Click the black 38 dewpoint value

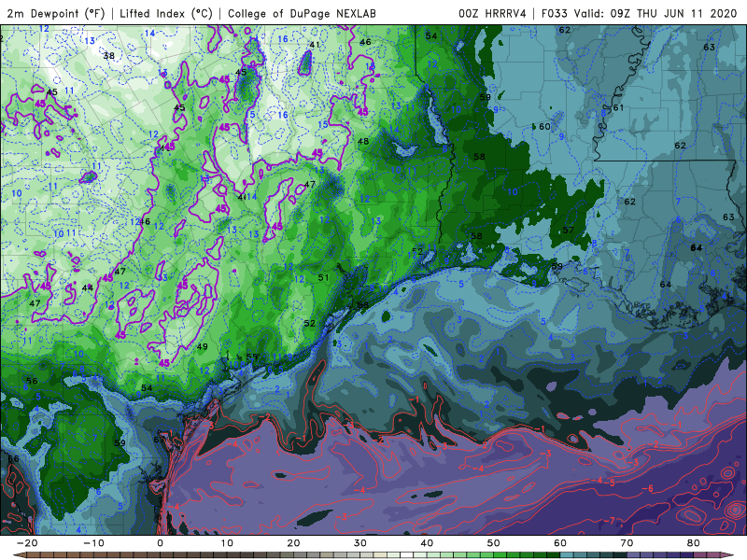109,56
